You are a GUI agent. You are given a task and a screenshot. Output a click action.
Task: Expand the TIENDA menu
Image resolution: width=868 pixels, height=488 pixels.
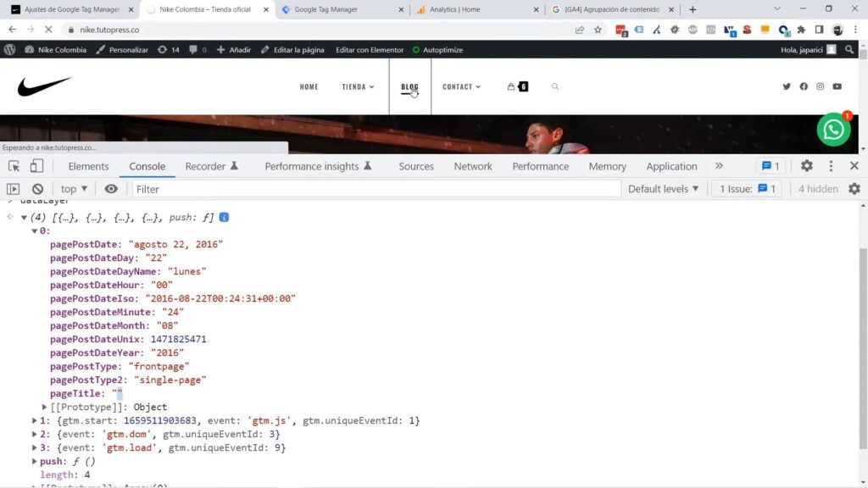point(359,86)
